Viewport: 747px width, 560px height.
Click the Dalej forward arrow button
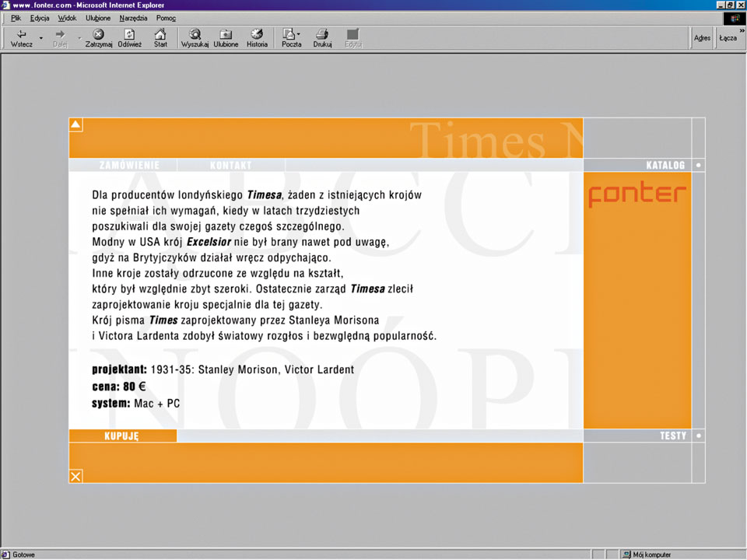point(60,38)
